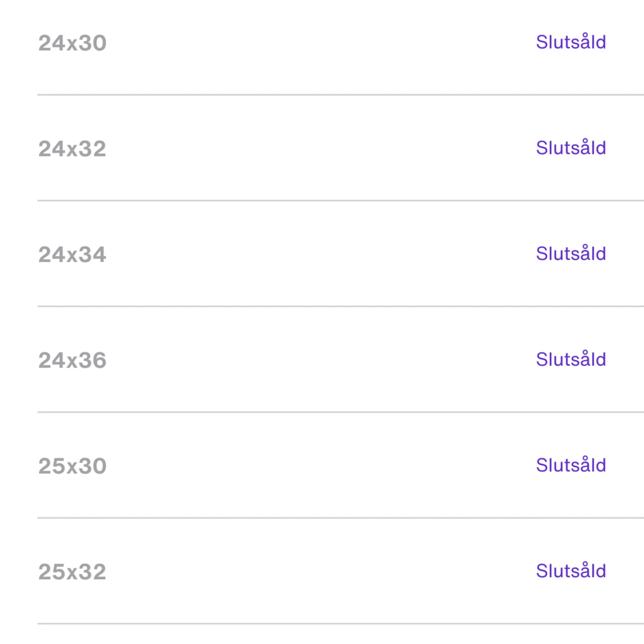Click Slutsåld in the 25x30 row
The image size is (644, 644).
(x=570, y=465)
